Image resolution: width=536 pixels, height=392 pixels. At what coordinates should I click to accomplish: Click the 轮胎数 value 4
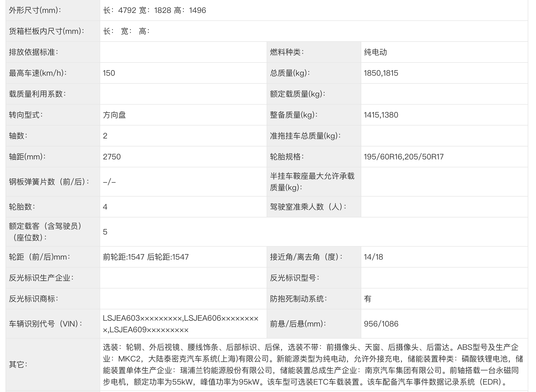pos(105,207)
